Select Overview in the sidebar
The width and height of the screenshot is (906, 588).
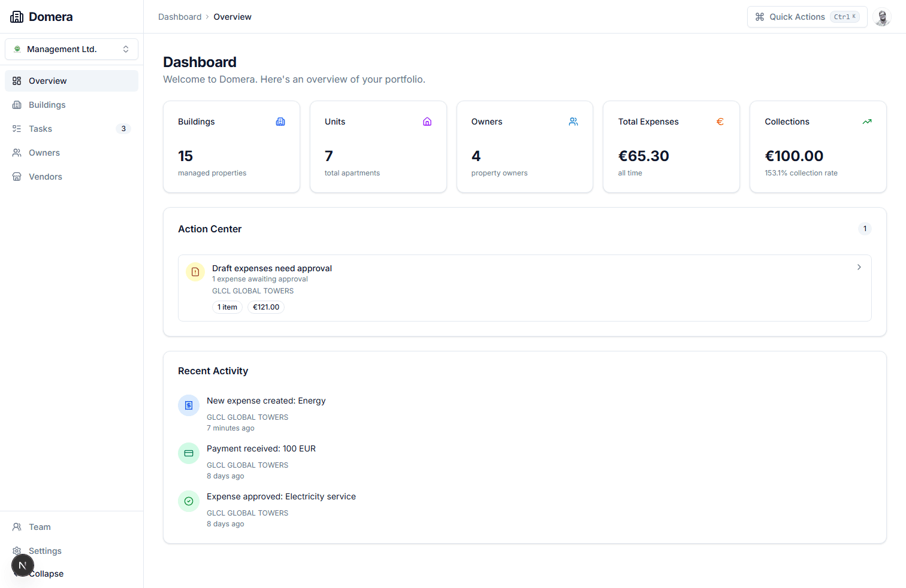click(47, 80)
